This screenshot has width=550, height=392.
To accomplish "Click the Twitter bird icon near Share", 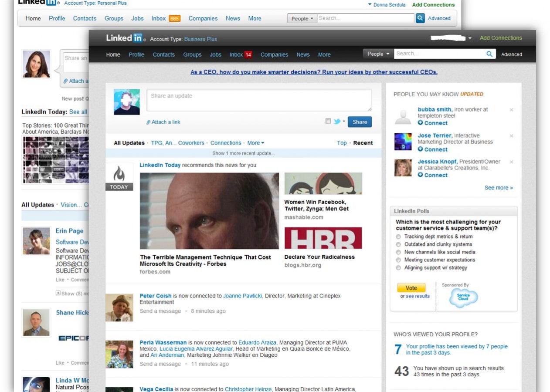I will (x=337, y=122).
